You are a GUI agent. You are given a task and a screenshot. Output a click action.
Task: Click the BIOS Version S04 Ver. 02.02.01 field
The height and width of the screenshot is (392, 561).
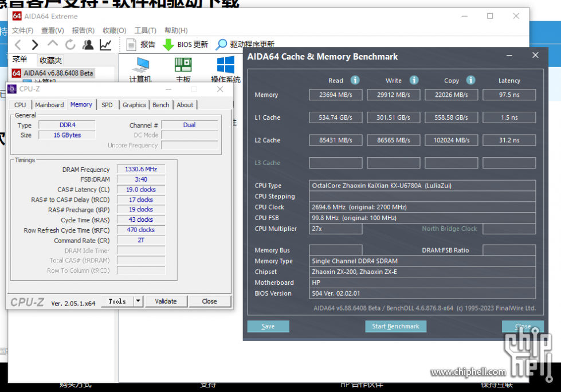422,293
